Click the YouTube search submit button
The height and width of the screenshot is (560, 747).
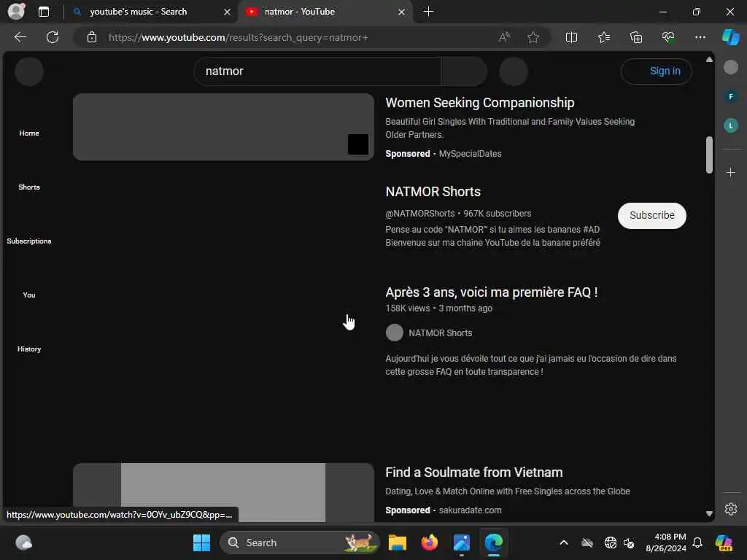463,71
